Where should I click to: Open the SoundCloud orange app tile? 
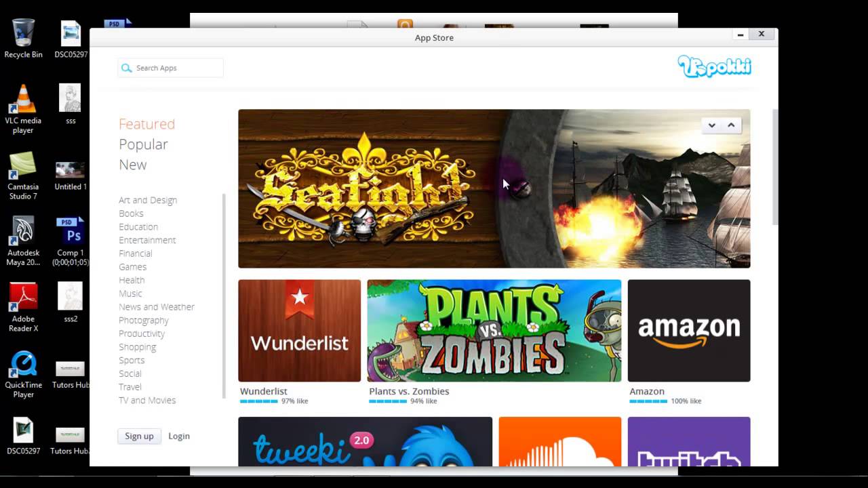pos(559,441)
